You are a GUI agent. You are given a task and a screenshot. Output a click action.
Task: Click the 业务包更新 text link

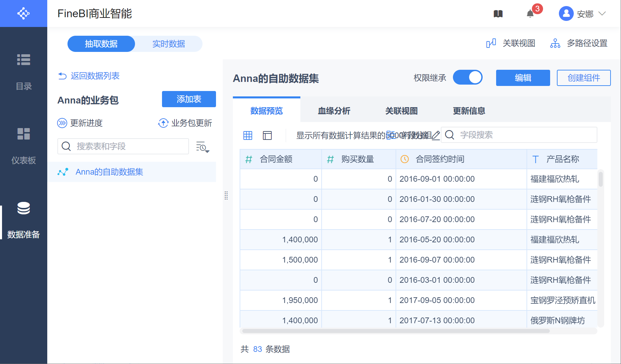pyautogui.click(x=192, y=123)
